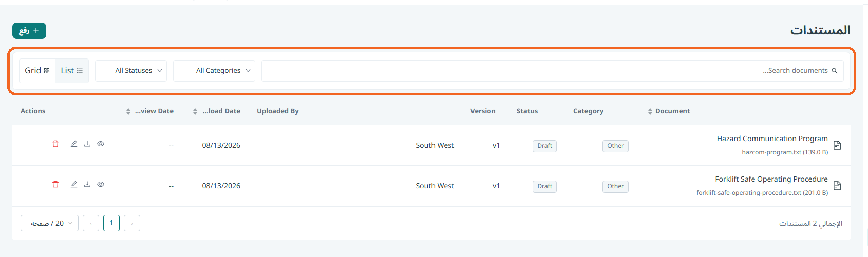Viewport: 868px width, 257px height.
Task: Switch to Grid view
Action: pyautogui.click(x=37, y=71)
